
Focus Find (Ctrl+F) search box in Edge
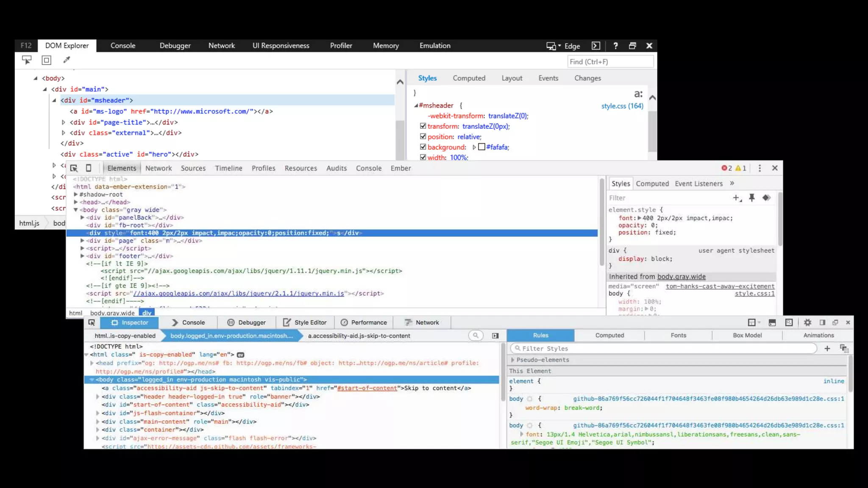pyautogui.click(x=610, y=62)
